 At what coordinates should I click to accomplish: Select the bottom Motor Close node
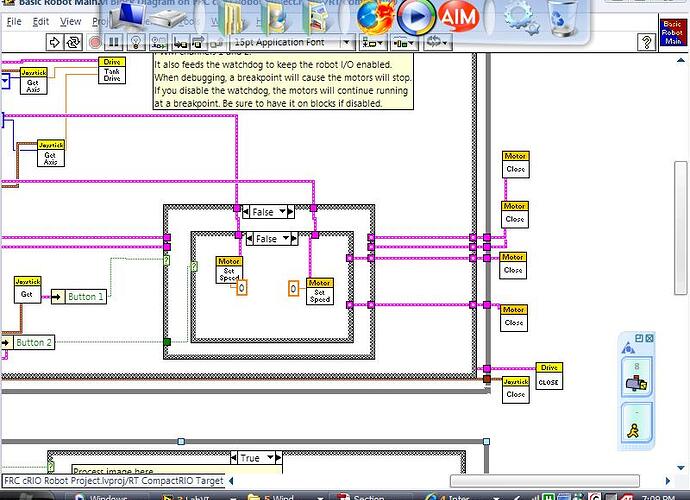514,318
